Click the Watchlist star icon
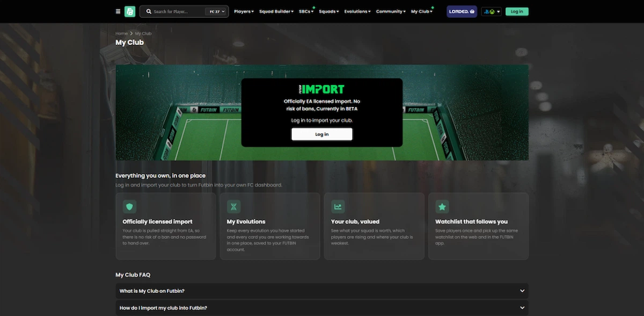This screenshot has height=316, width=644. [442, 206]
